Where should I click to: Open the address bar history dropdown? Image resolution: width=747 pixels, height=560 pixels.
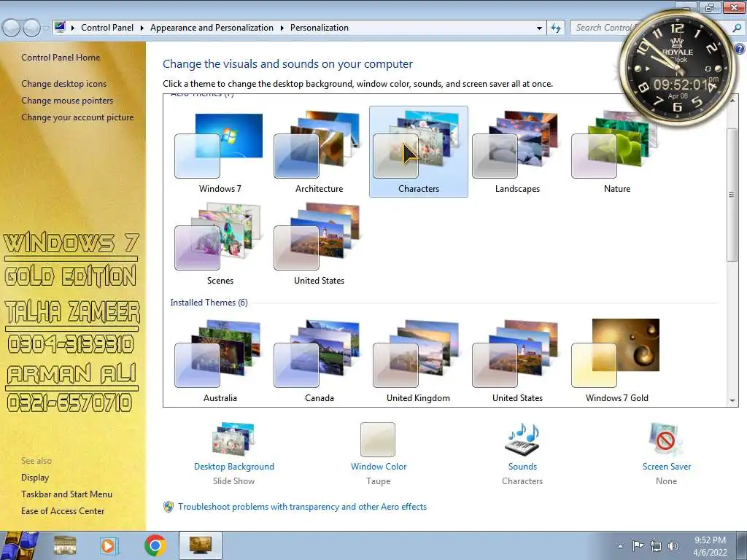click(x=539, y=28)
